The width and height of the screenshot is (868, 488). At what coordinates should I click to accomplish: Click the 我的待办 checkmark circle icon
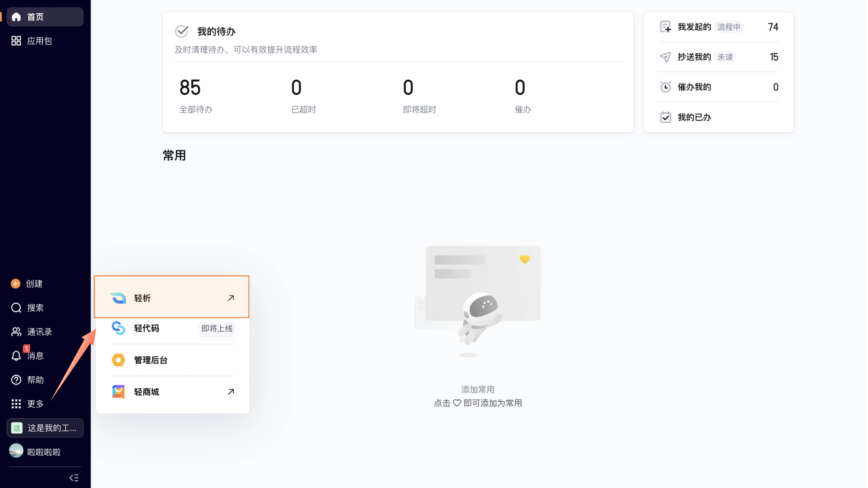(182, 31)
